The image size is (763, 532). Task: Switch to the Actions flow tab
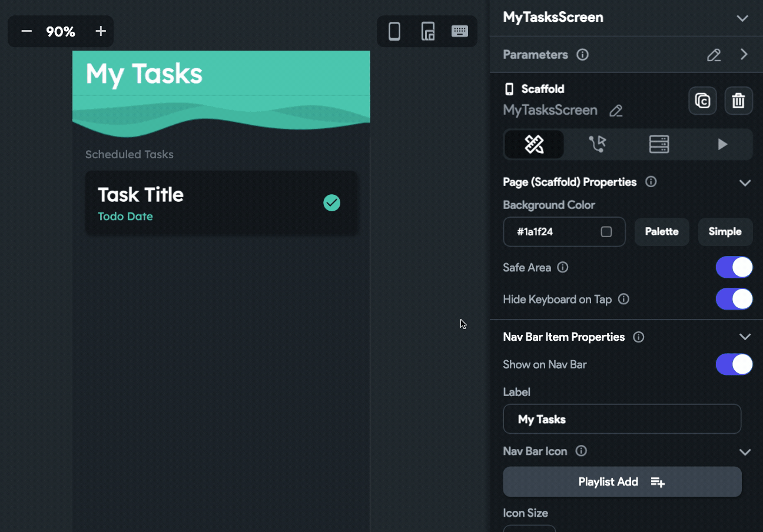(597, 144)
